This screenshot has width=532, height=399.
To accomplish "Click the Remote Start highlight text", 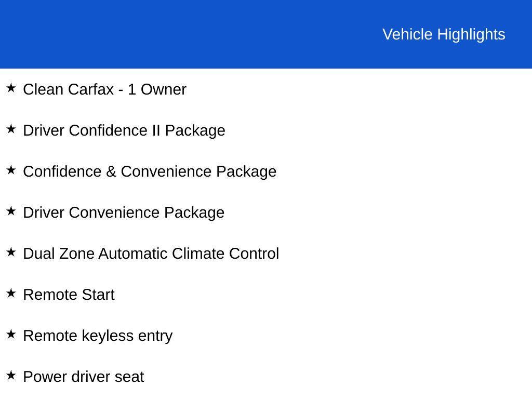I will coord(69,295).
